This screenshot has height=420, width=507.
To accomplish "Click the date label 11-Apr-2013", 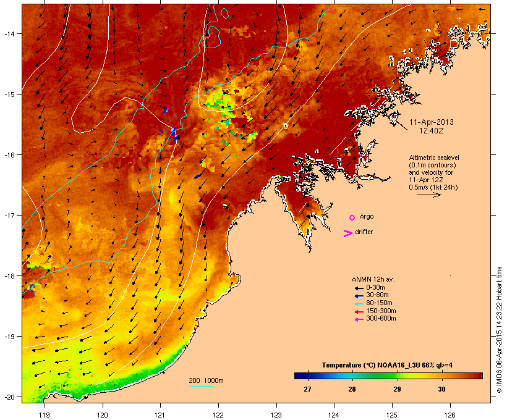I will [432, 122].
